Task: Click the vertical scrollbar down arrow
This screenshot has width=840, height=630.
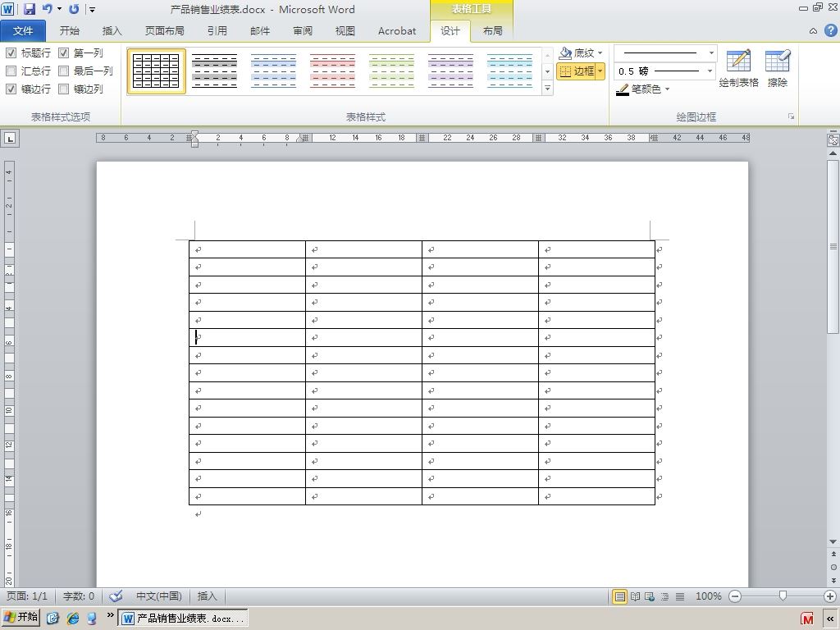Action: [x=833, y=541]
